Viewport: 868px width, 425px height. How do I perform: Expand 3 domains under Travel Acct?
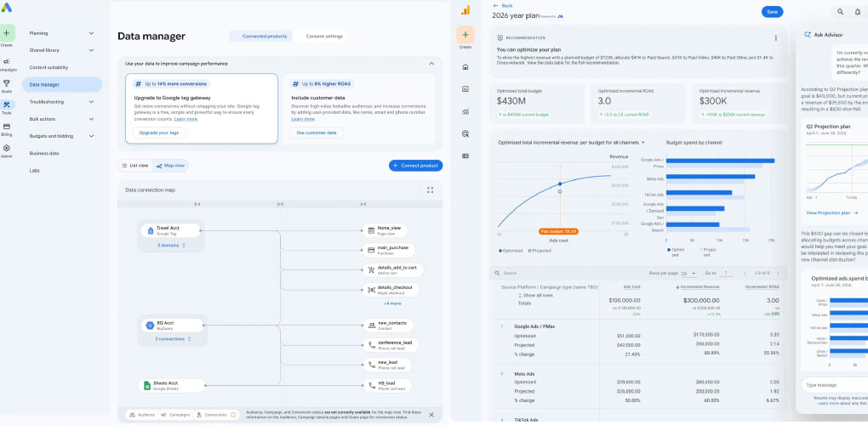(x=171, y=245)
